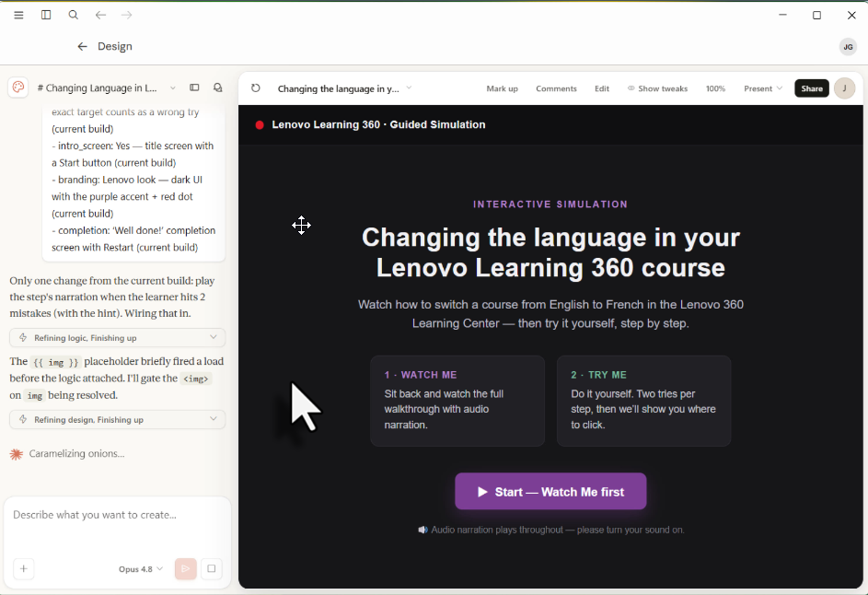Adjust the 100% zoom level control
Screen dimensions: 868x595
coord(715,88)
